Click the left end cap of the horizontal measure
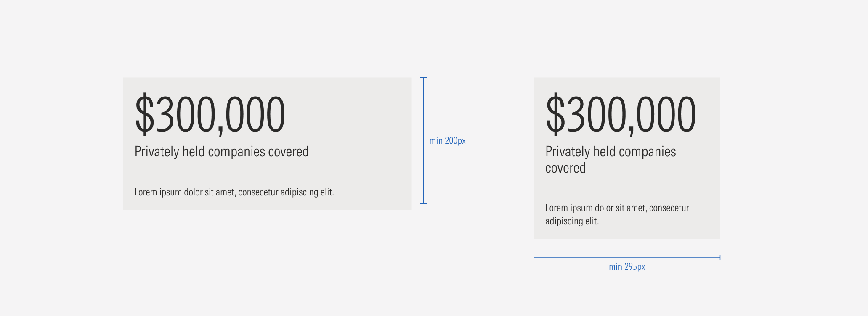Image resolution: width=868 pixels, height=316 pixels. click(534, 257)
